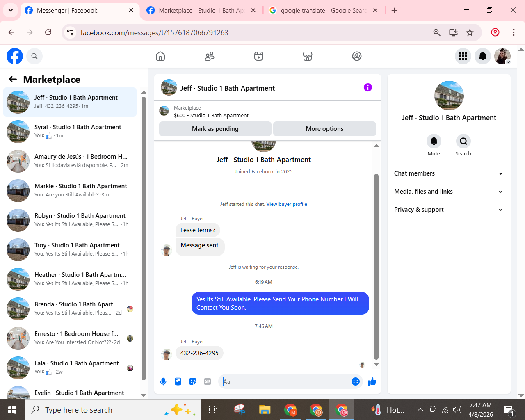Open Chrome tab search dropdown arrow
Screen dimensions: 525x420
11,10
